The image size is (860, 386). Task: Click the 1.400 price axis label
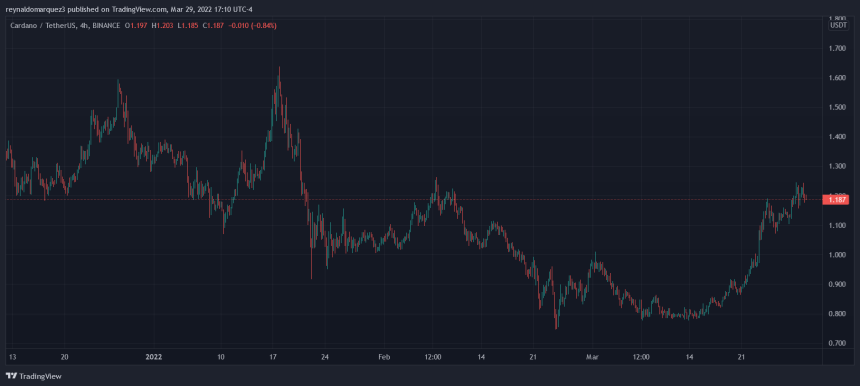tap(837, 137)
